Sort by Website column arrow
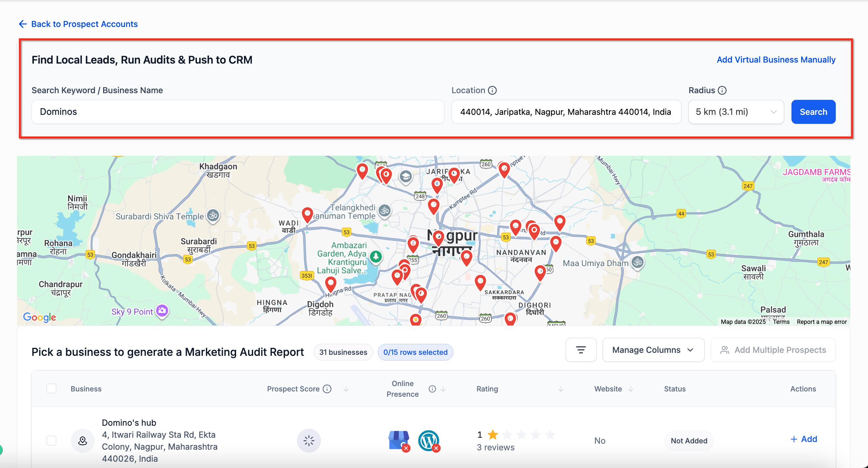868x468 pixels. click(x=631, y=389)
